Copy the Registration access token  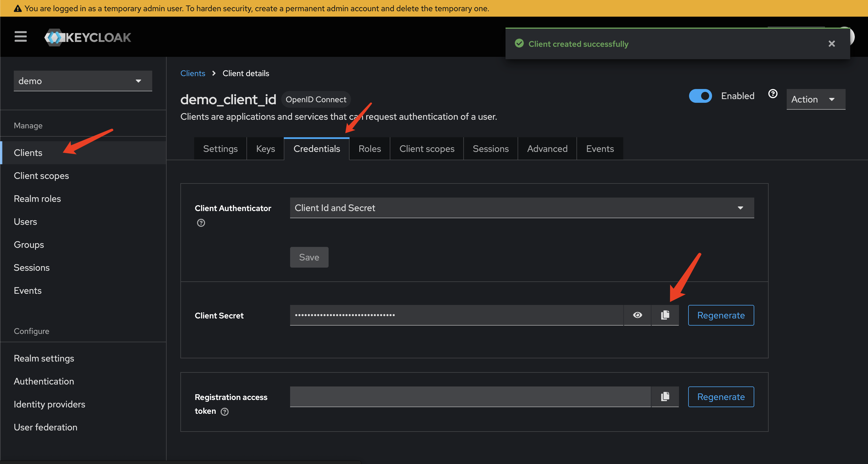tap(665, 397)
